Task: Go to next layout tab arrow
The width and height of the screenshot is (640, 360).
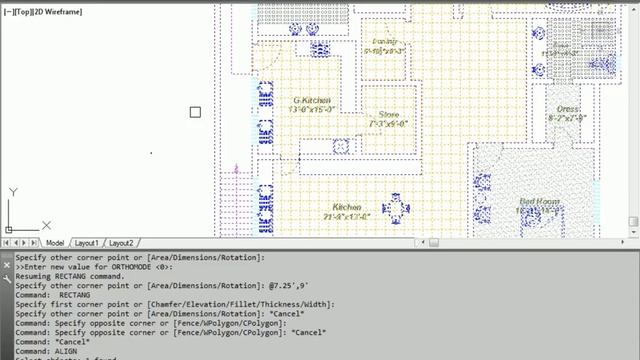Action: coord(24,243)
